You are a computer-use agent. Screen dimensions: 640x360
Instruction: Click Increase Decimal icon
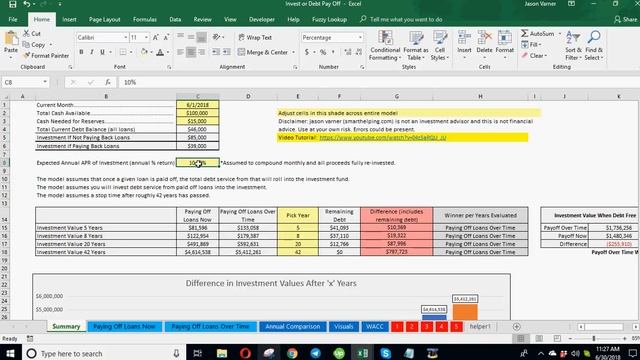click(348, 52)
